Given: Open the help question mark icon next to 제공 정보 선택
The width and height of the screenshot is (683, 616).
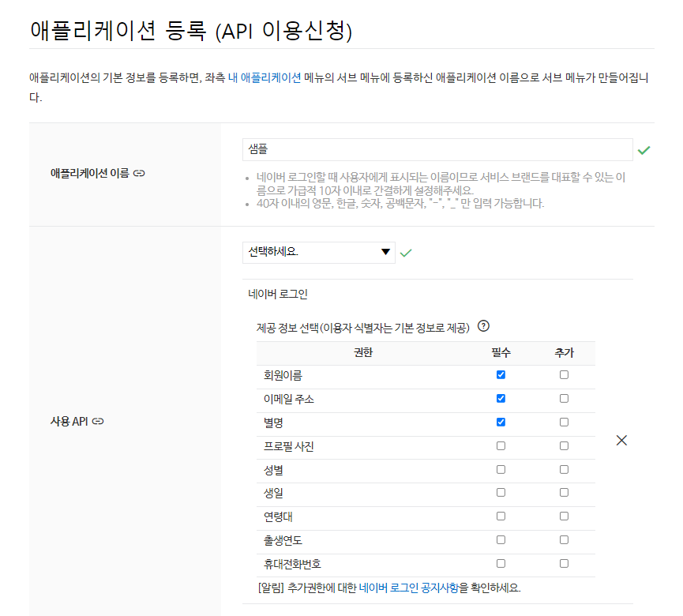Looking at the screenshot, I should pyautogui.click(x=483, y=326).
